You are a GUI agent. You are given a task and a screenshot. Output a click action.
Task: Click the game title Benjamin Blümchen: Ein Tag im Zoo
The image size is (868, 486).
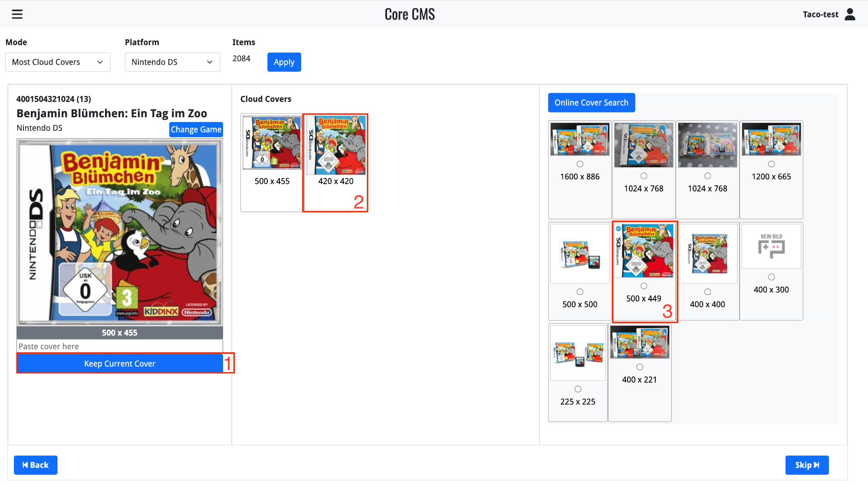[112, 113]
